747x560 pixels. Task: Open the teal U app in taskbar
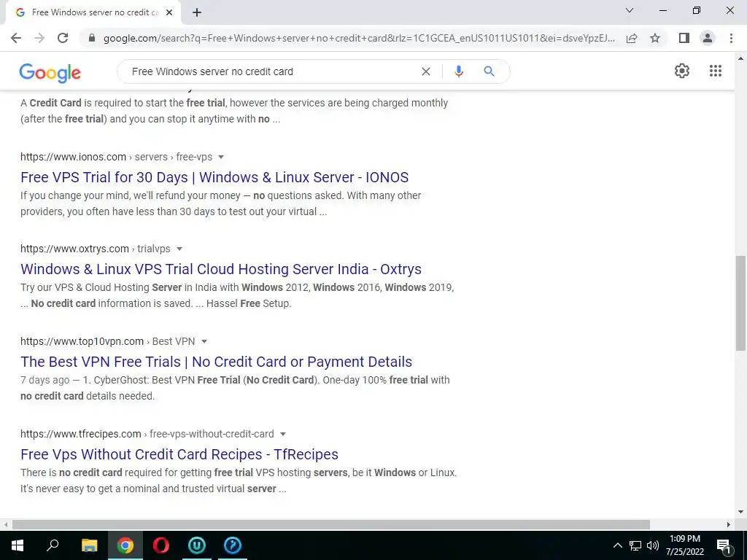point(197,545)
